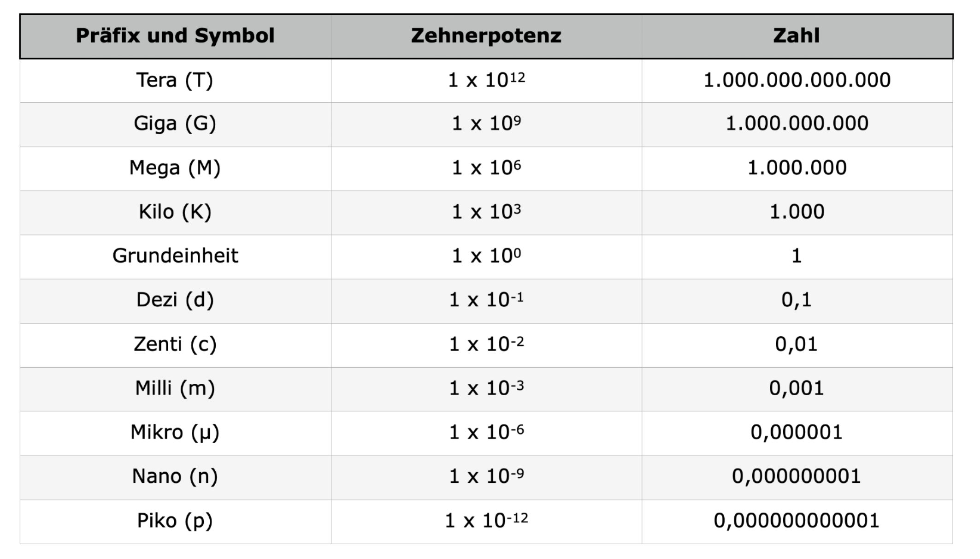Click the 'Zenti (c)' prefix cell
The width and height of the screenshot is (980, 559).
175,345
